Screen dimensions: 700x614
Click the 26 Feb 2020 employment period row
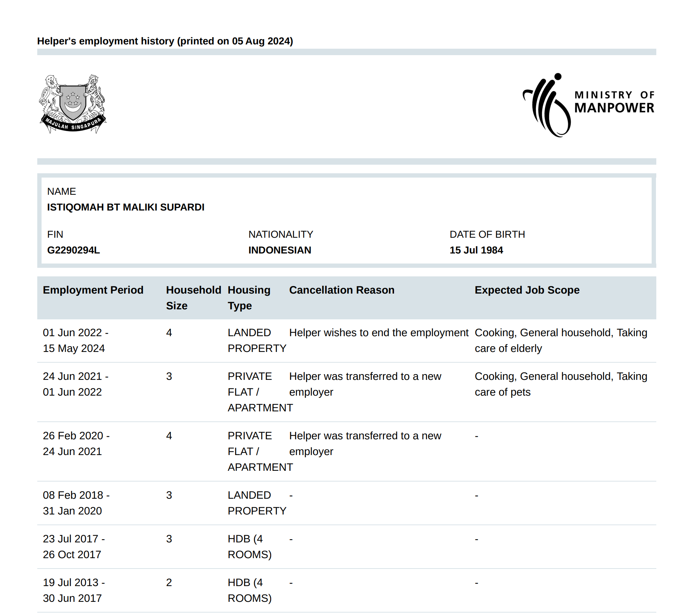[x=76, y=444]
